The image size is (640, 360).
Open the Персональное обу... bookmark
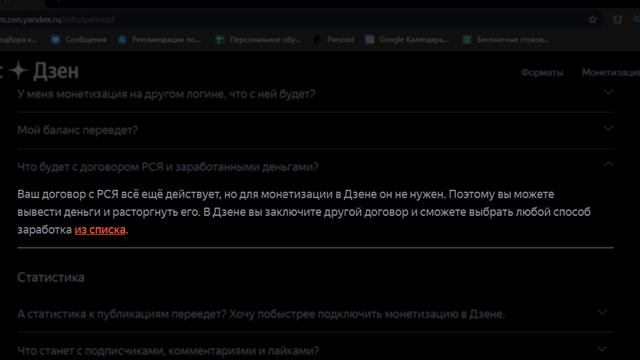(x=258, y=40)
